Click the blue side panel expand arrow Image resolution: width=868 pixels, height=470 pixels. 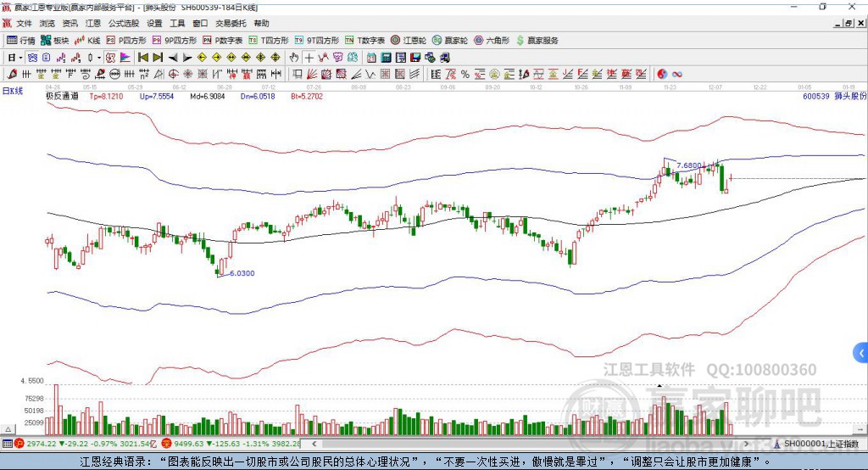(x=861, y=353)
